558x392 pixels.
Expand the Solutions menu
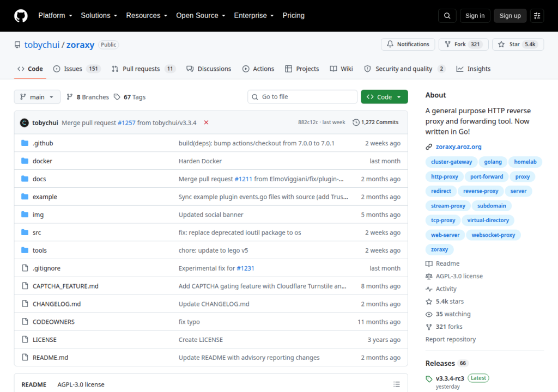pyautogui.click(x=99, y=16)
